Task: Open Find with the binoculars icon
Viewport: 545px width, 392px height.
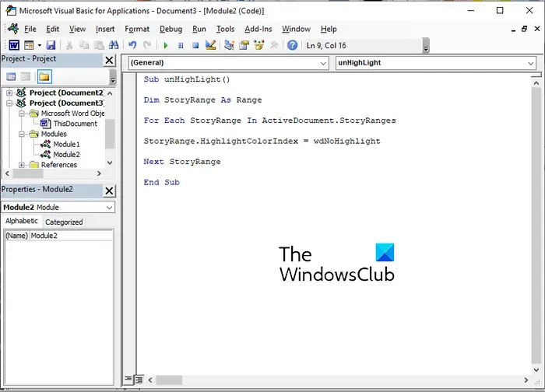Action: (x=114, y=45)
